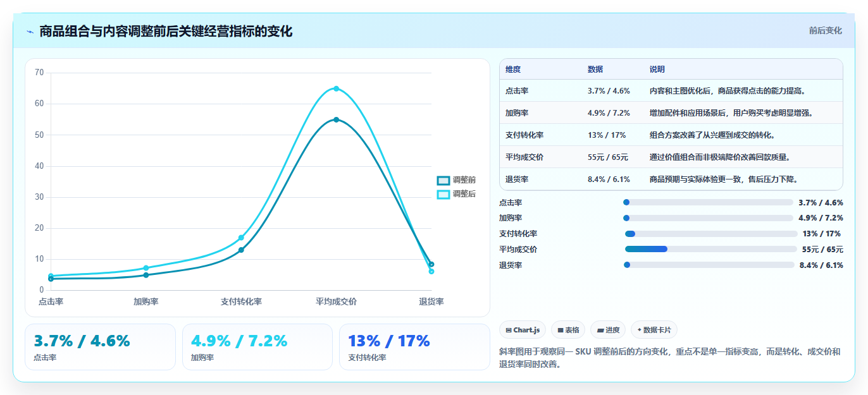
Task: Click the Chart.js chip icon
Action: click(x=509, y=330)
